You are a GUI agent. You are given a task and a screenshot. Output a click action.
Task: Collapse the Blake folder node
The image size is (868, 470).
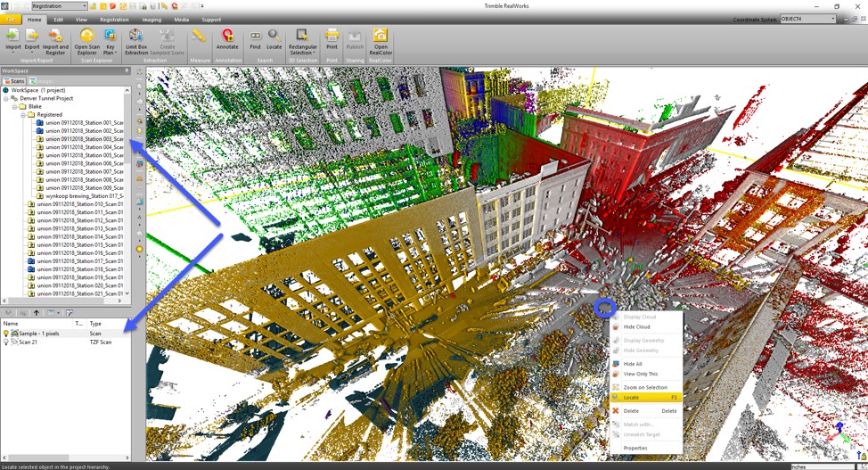15,106
